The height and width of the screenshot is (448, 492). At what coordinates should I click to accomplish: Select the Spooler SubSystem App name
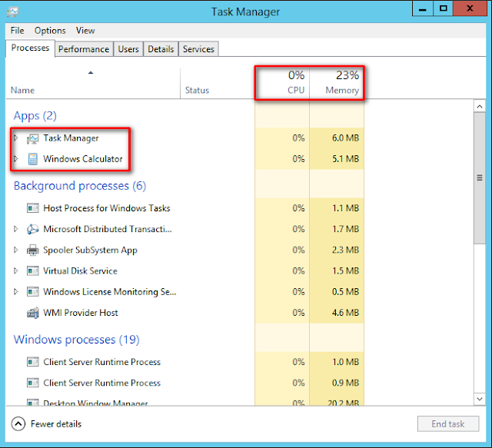[x=90, y=250]
